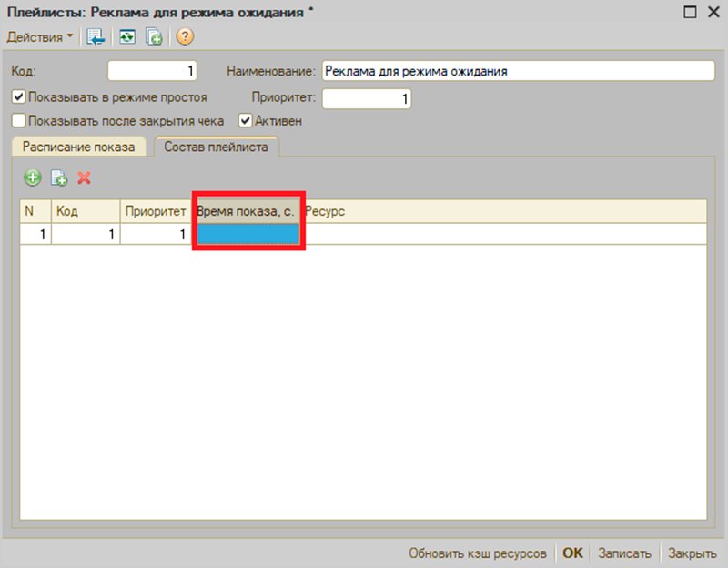Close the window with the X button
The image size is (728, 568).
tap(713, 12)
